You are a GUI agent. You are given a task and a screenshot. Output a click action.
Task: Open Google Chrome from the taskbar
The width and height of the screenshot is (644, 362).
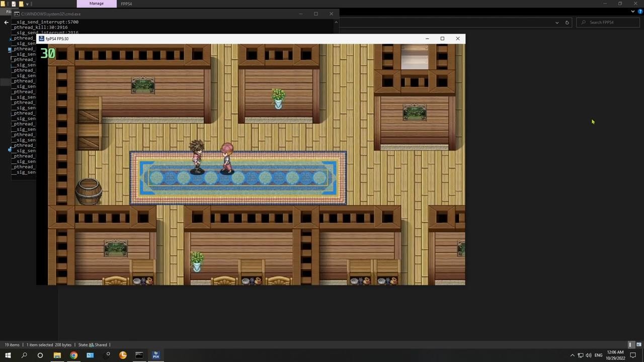[x=73, y=355]
